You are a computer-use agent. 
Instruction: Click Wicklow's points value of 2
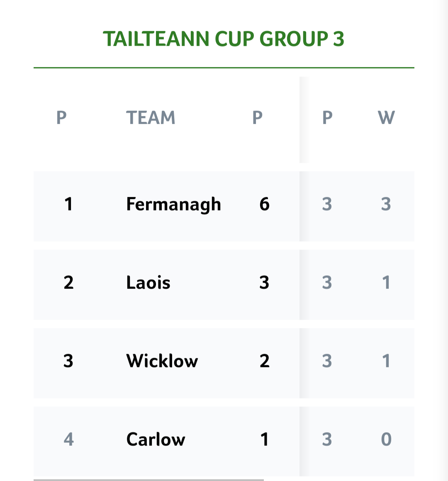point(264,361)
